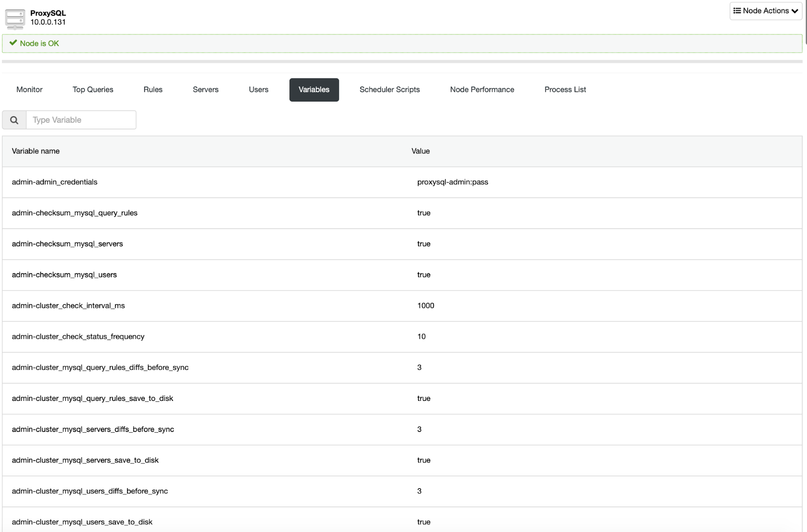807x532 pixels.
Task: Click the Value column header
Action: tap(421, 151)
